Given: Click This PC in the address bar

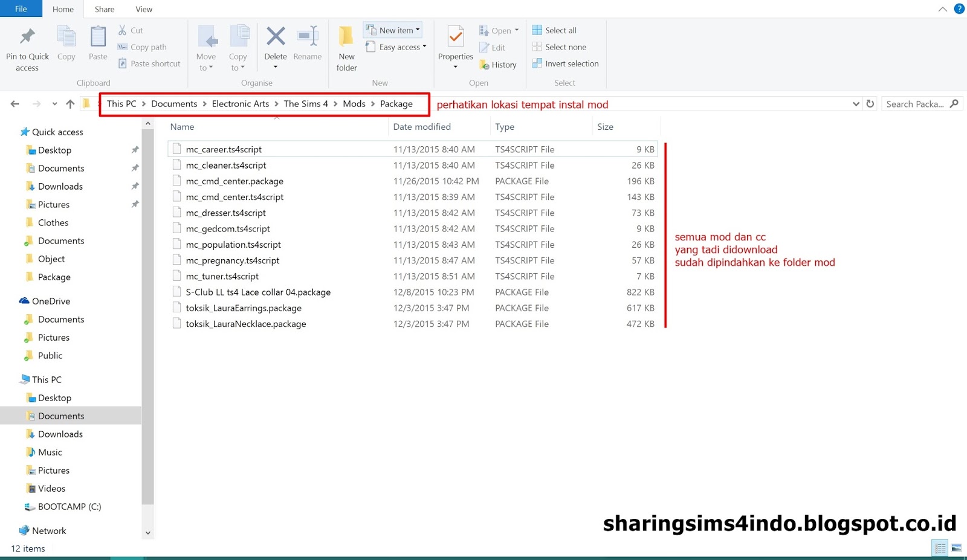Looking at the screenshot, I should pyautogui.click(x=121, y=104).
